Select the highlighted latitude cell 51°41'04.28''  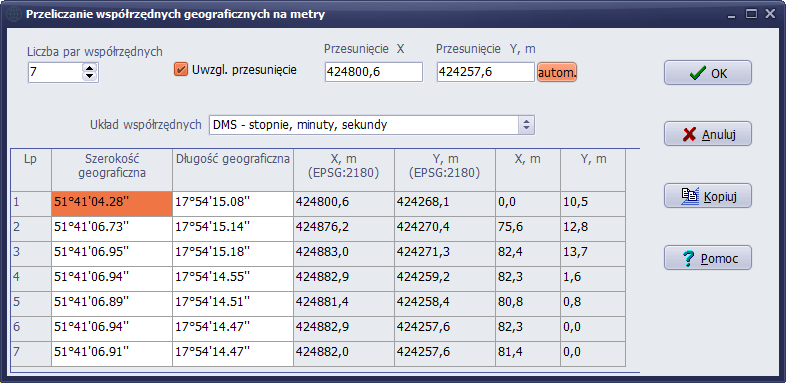pyautogui.click(x=112, y=204)
